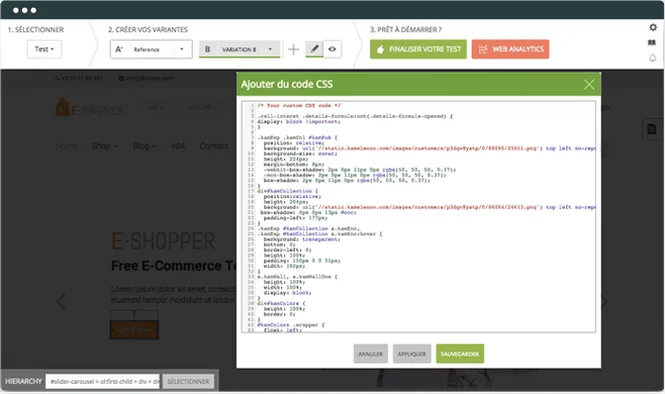Click Home in the page navigation
665x394 pixels.
(67, 146)
